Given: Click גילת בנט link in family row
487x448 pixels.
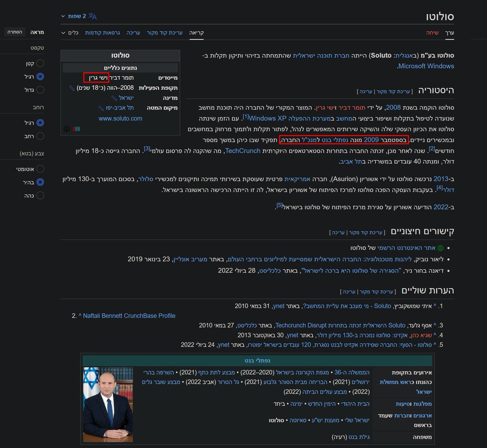Looking at the screenshot, I should pos(359,437).
